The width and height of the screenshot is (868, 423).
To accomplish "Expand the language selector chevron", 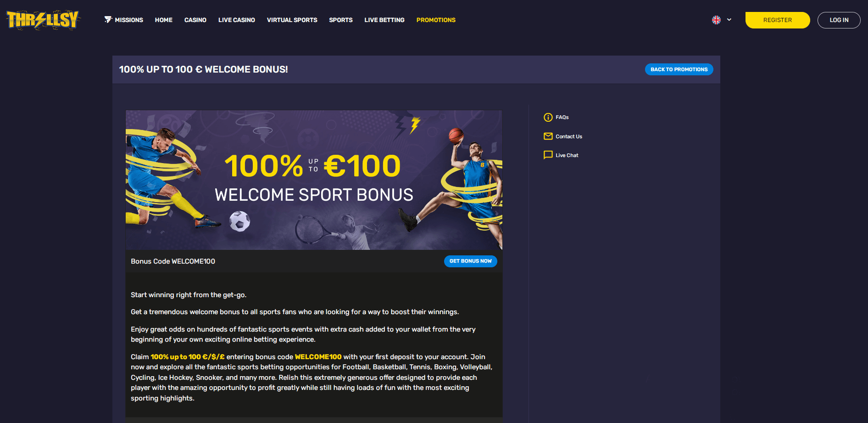I will tap(729, 20).
